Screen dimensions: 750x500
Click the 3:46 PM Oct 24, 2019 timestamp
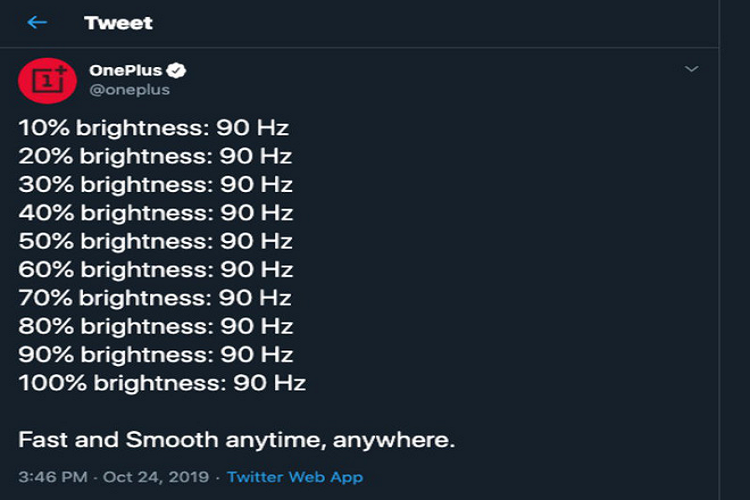pyautogui.click(x=117, y=477)
